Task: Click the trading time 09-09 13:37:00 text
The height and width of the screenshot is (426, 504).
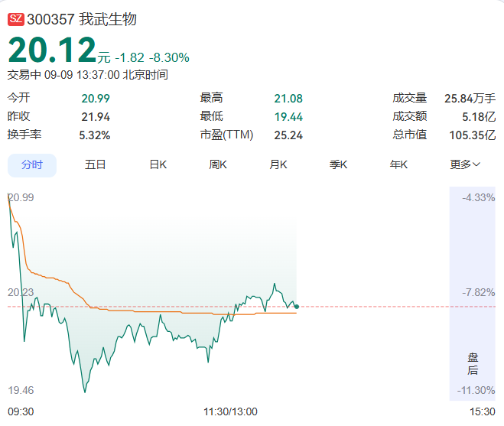Action: pyautogui.click(x=82, y=75)
